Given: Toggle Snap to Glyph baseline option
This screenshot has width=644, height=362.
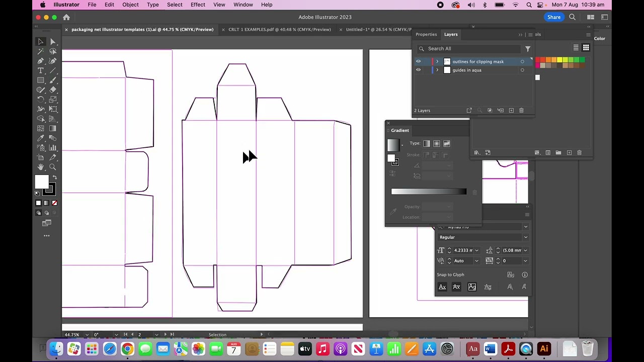Looking at the screenshot, I should coord(442,287).
